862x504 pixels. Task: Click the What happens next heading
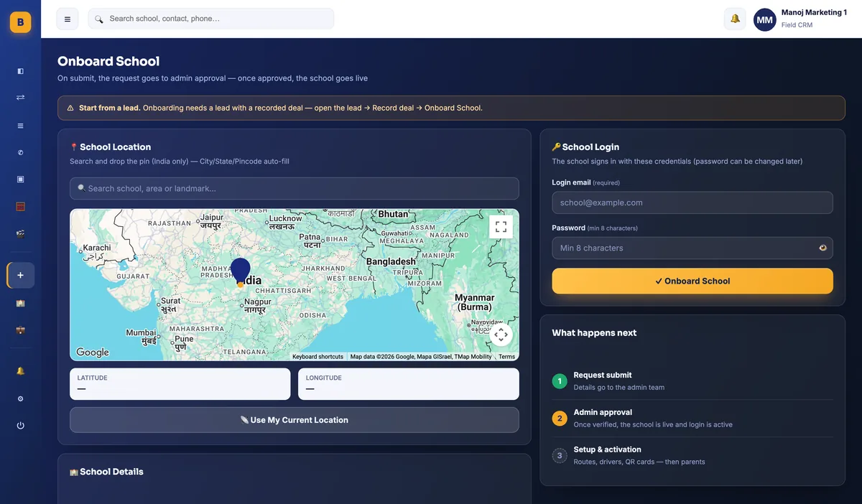coord(594,332)
